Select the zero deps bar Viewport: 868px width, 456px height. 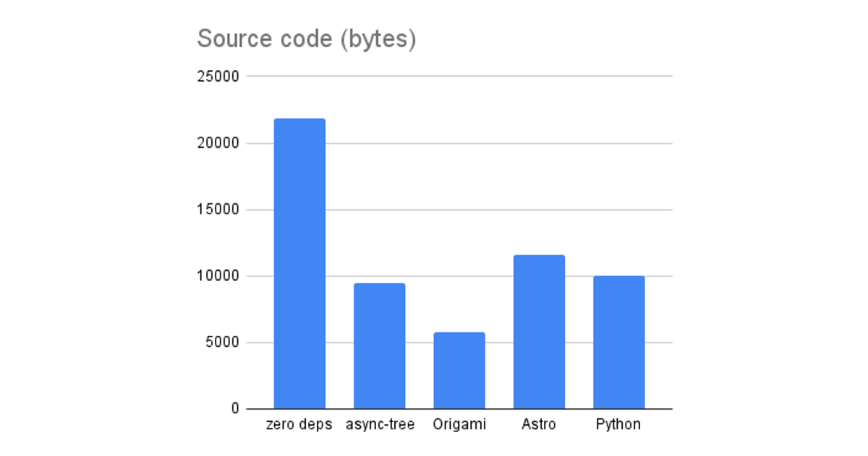(299, 263)
